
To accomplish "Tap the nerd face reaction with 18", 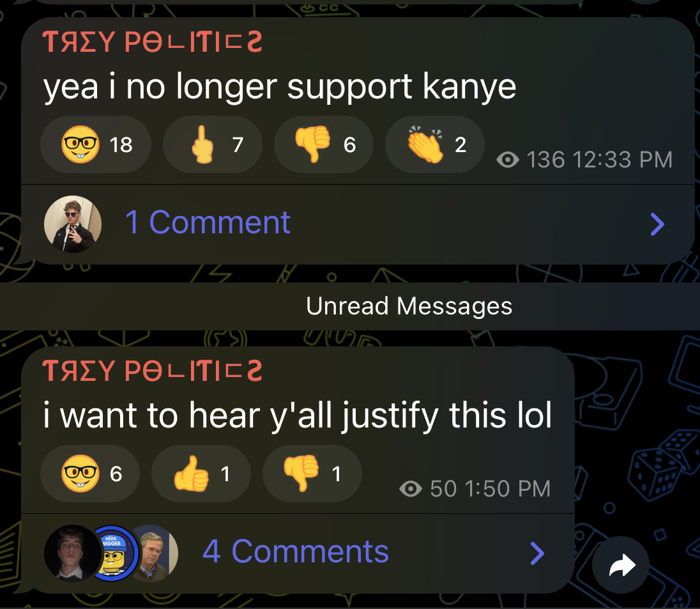I will click(96, 144).
